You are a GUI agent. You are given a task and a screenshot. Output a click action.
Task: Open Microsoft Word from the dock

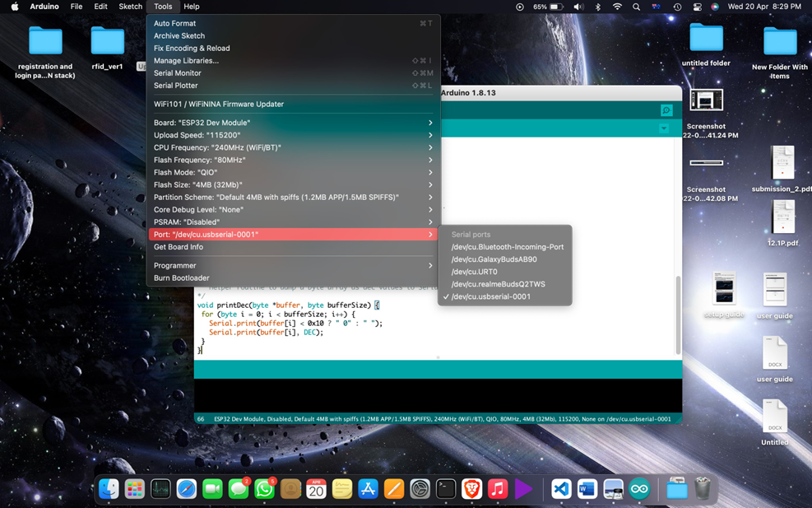click(x=587, y=489)
